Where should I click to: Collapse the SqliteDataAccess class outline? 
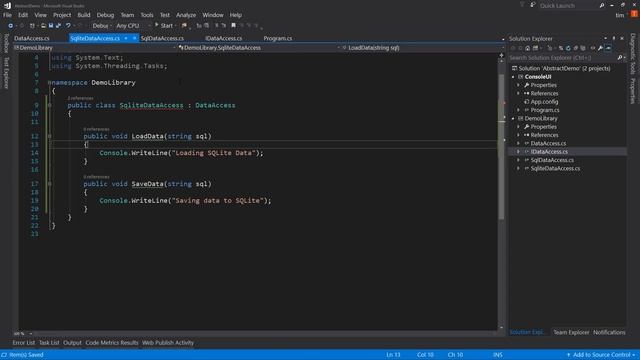click(x=49, y=105)
